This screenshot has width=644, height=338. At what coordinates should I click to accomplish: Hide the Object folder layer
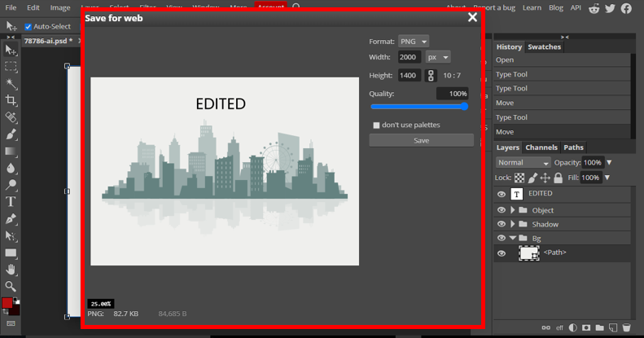(x=502, y=210)
